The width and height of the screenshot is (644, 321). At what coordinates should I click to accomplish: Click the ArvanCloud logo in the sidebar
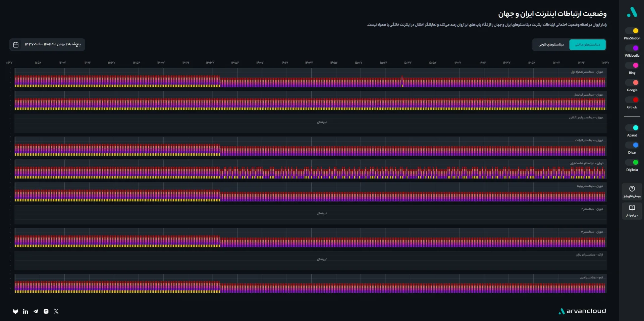(632, 12)
